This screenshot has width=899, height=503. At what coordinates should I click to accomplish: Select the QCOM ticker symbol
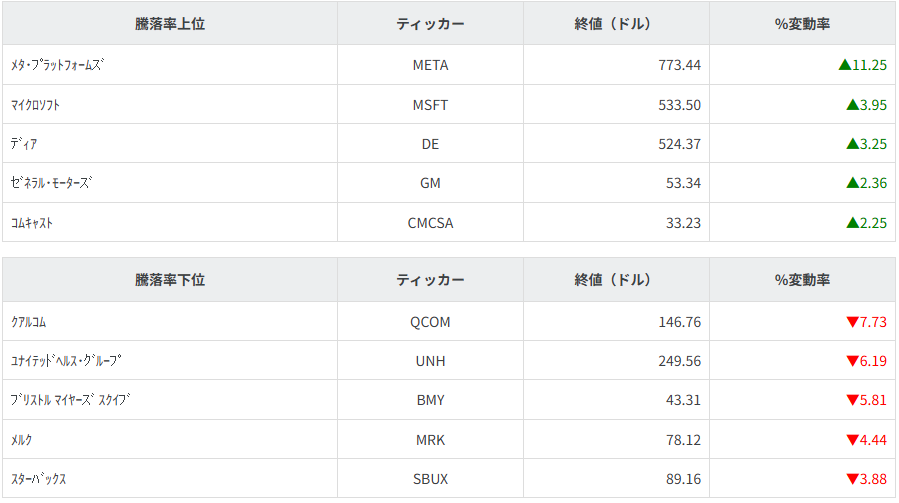(430, 322)
